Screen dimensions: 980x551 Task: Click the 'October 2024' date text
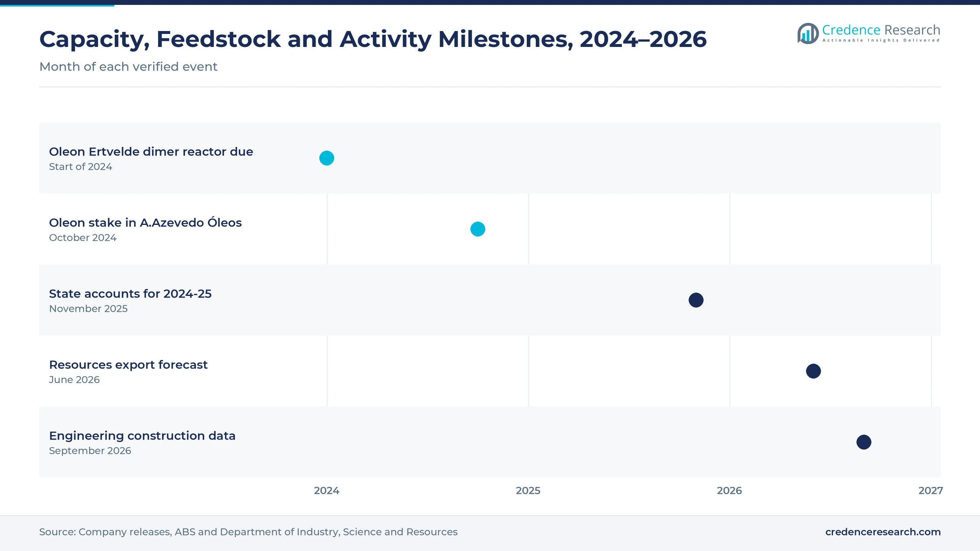[83, 238]
